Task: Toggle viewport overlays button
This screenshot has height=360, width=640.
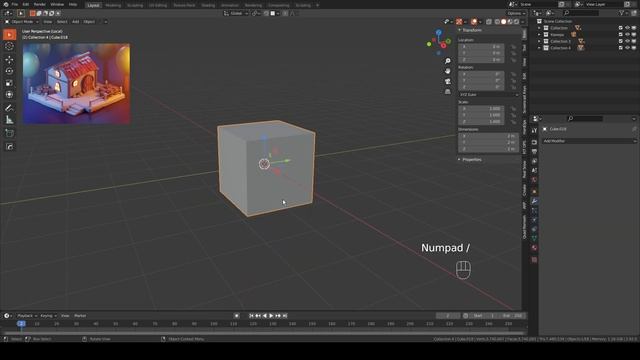Action: click(x=474, y=22)
